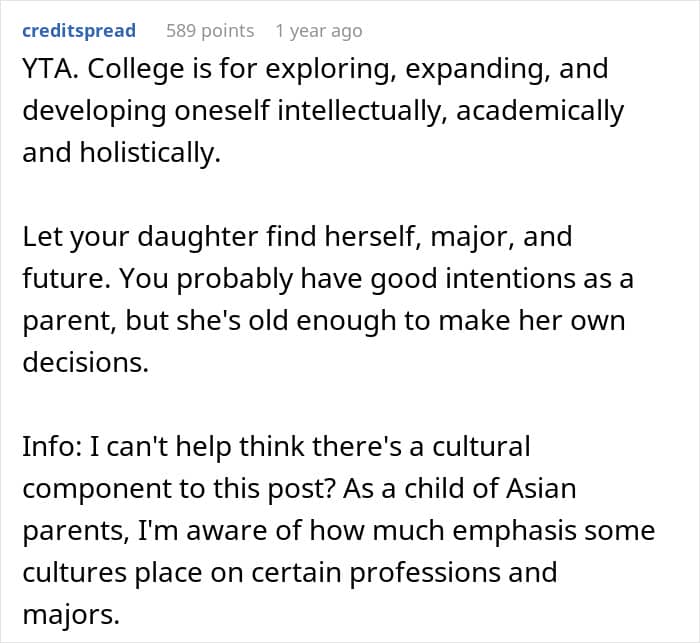Click the word "YTA" starting the comment

[47, 72]
